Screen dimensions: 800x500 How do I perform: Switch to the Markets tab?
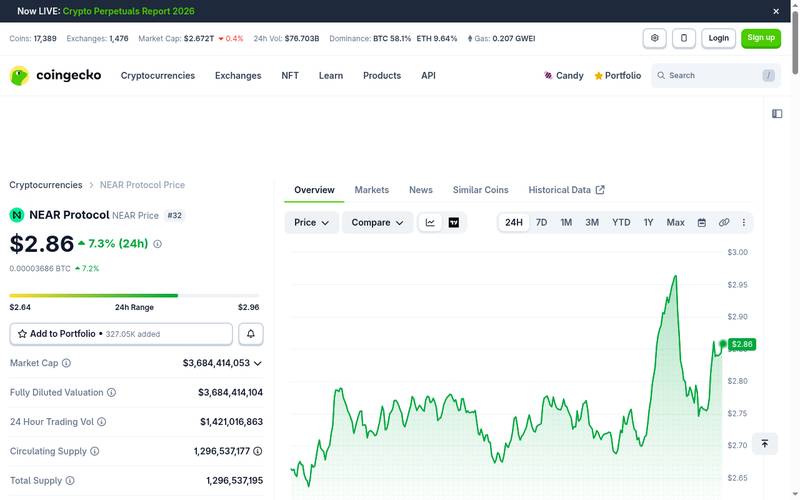click(371, 190)
